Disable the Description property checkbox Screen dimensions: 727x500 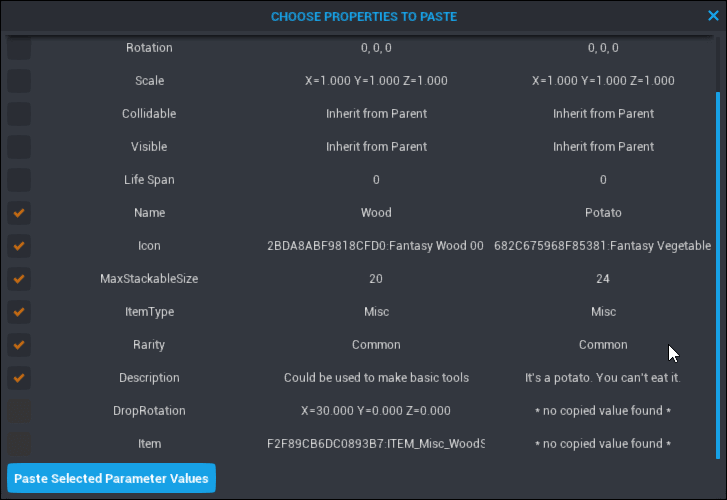click(x=19, y=378)
